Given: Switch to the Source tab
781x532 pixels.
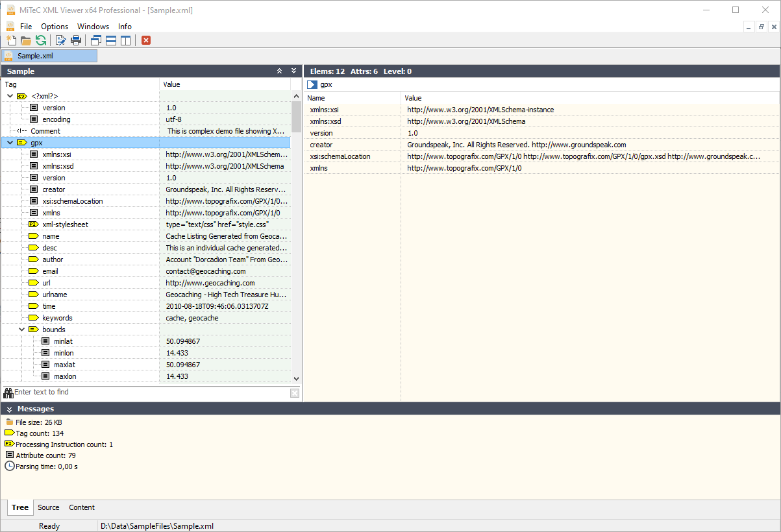Looking at the screenshot, I should pos(49,507).
